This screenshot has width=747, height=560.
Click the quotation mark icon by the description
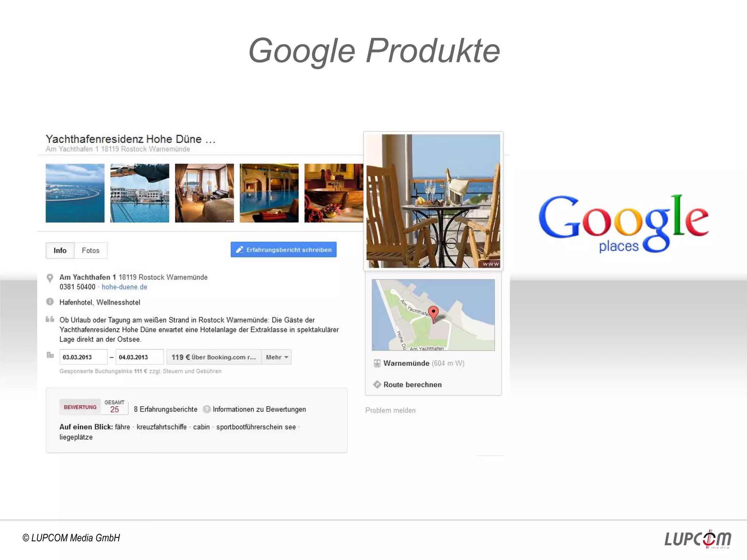[50, 319]
